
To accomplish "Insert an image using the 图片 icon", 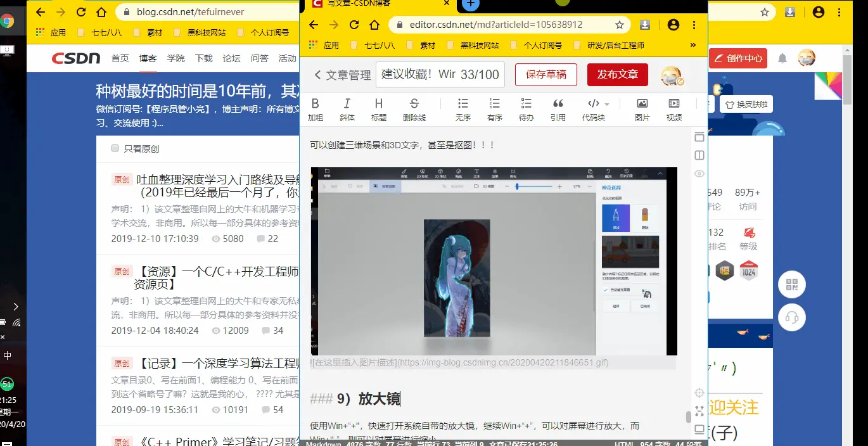I will point(642,108).
